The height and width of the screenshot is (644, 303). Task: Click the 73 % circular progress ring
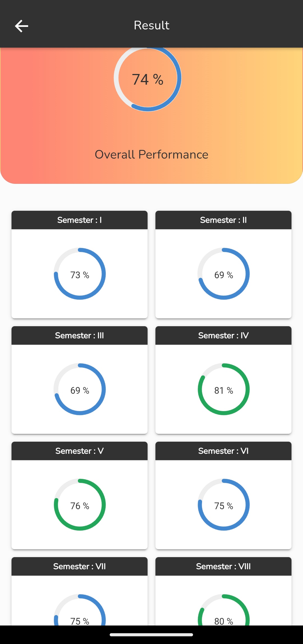pyautogui.click(x=80, y=274)
